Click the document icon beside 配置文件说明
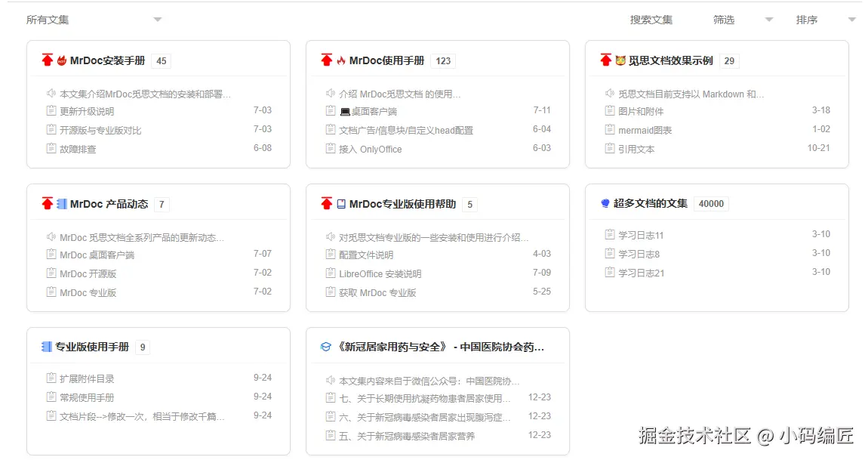The width and height of the screenshot is (868, 460). pyautogui.click(x=331, y=255)
